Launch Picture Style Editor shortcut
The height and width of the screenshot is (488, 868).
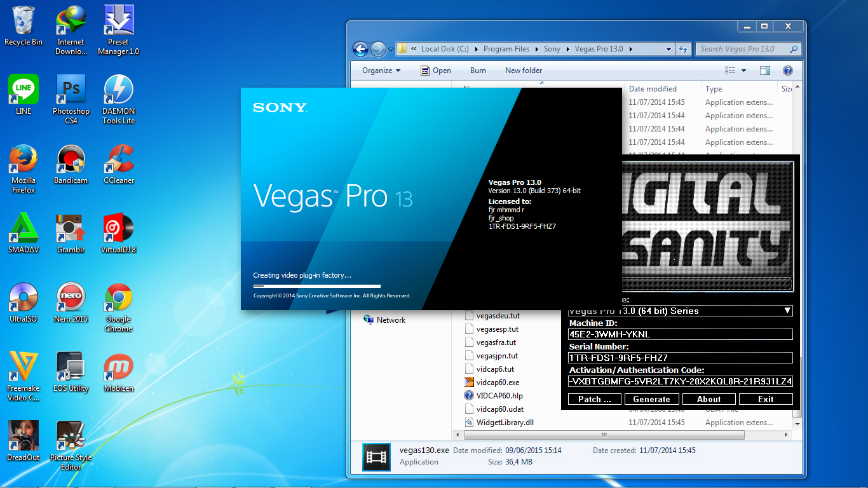pyautogui.click(x=71, y=446)
